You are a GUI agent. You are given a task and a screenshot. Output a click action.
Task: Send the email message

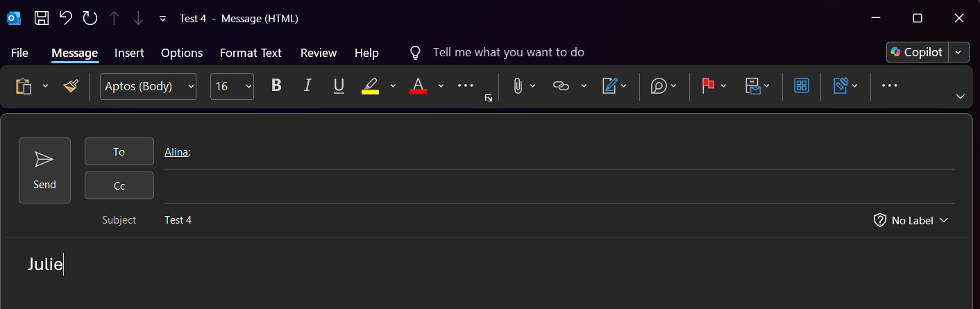point(44,170)
